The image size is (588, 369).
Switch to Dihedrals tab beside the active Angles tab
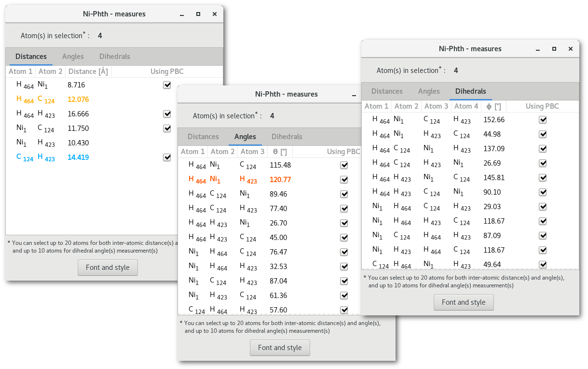tap(287, 137)
